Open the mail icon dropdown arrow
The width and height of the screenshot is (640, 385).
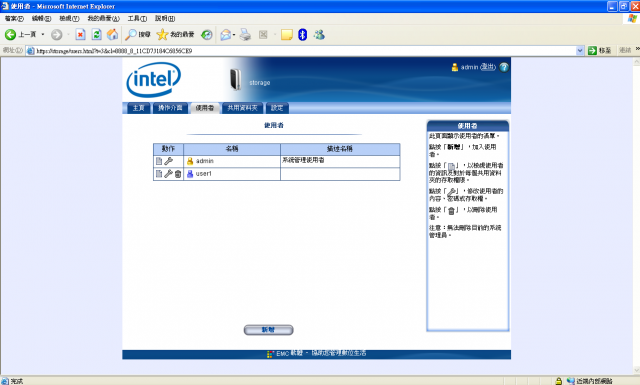pos(234,35)
